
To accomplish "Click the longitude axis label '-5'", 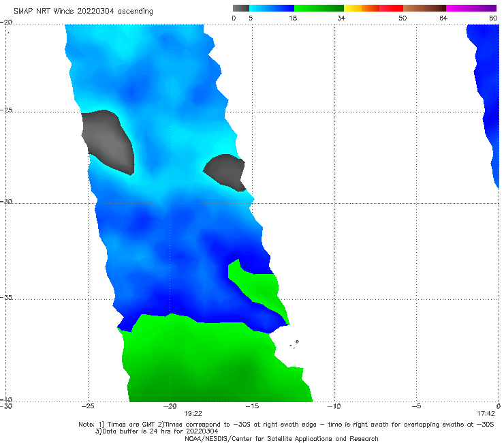I will tap(416, 406).
